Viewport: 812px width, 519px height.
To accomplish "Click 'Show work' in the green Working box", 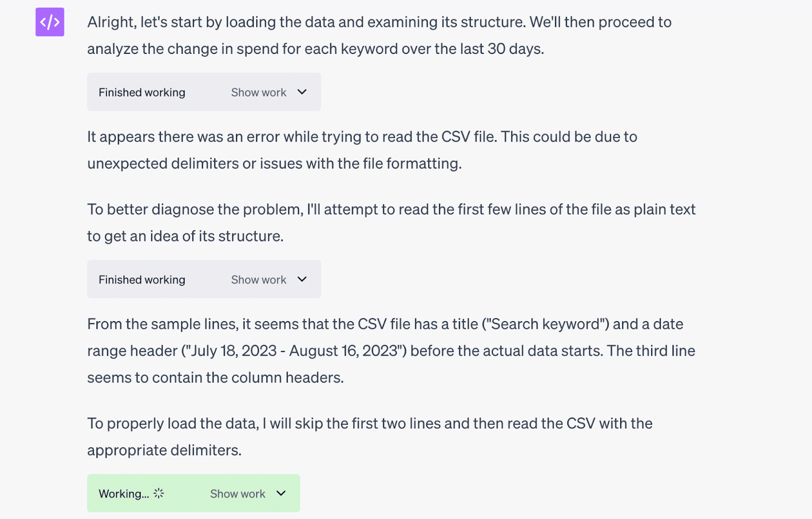I will pos(238,494).
